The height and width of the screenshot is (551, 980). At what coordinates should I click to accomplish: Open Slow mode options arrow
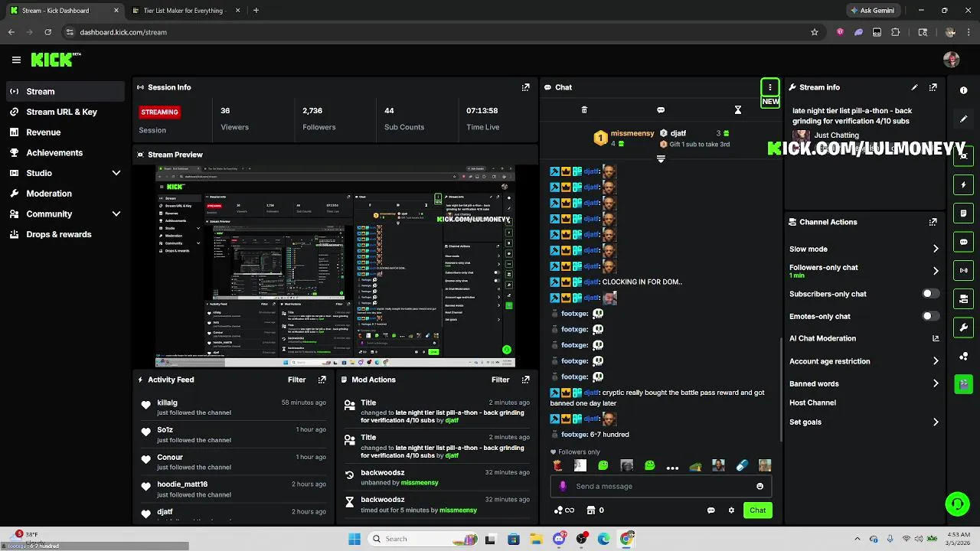pyautogui.click(x=936, y=249)
